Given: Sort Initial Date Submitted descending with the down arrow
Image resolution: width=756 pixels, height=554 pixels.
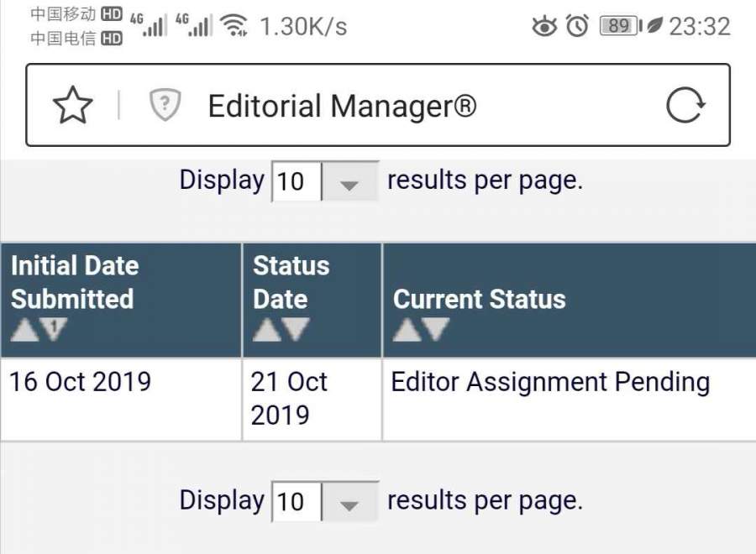Looking at the screenshot, I should coord(53,331).
